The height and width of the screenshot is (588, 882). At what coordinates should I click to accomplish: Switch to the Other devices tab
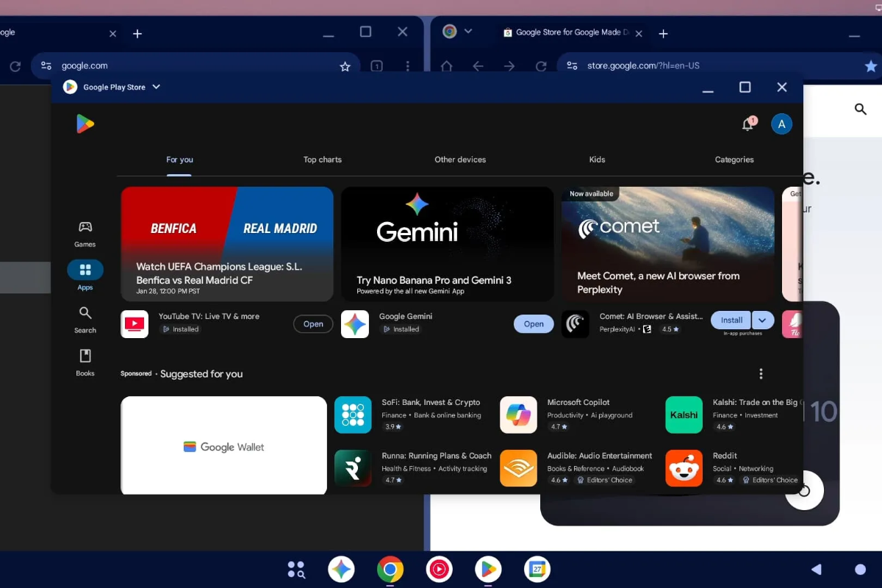460,159
